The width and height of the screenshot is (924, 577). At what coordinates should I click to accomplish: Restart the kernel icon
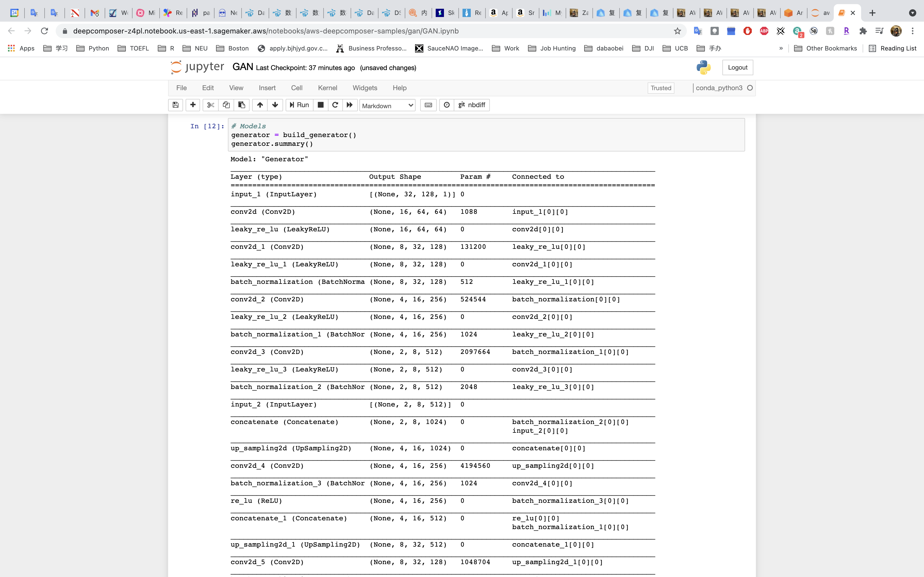(x=335, y=105)
